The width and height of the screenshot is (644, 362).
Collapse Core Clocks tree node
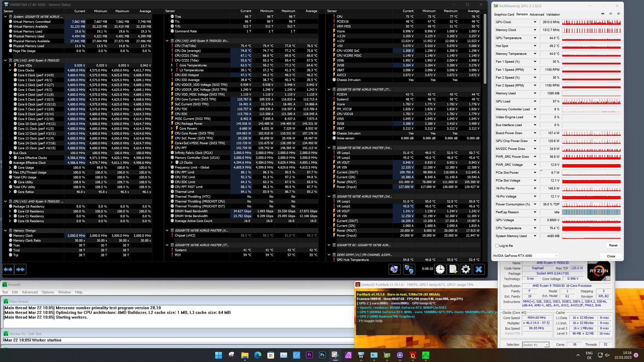(10, 70)
